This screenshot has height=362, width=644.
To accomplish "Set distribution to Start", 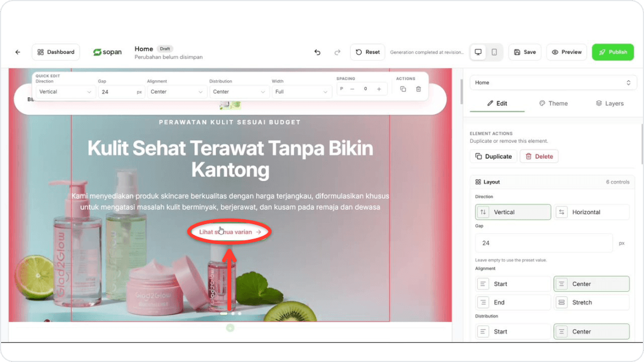I will tap(513, 332).
